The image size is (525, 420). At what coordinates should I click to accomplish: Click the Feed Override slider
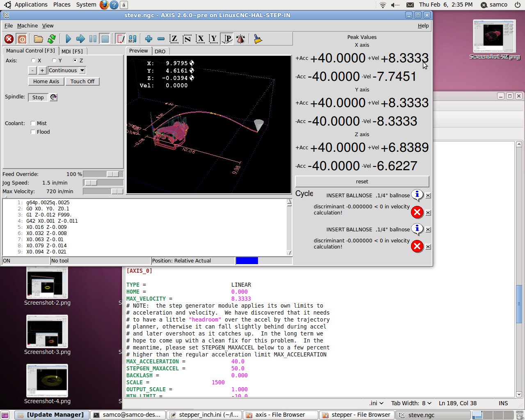click(103, 174)
